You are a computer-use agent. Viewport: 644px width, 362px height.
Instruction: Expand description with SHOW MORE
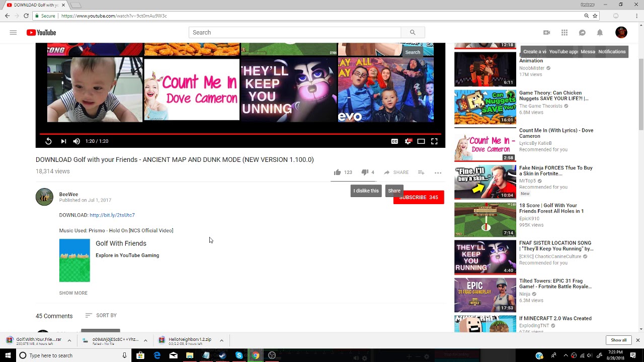coord(73,293)
